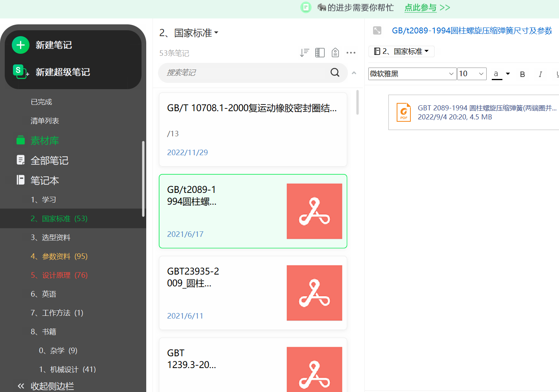Collapse the search bar with the up chevron
559x392 pixels.
[354, 73]
